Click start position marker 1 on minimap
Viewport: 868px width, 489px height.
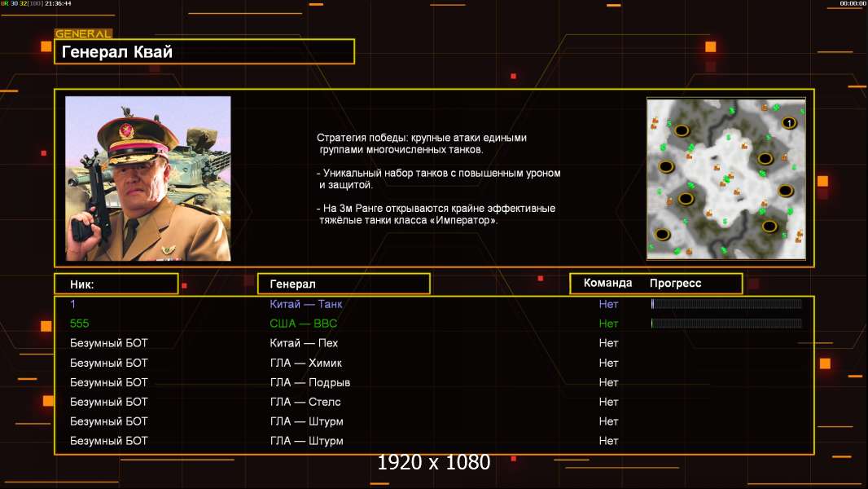(x=788, y=123)
